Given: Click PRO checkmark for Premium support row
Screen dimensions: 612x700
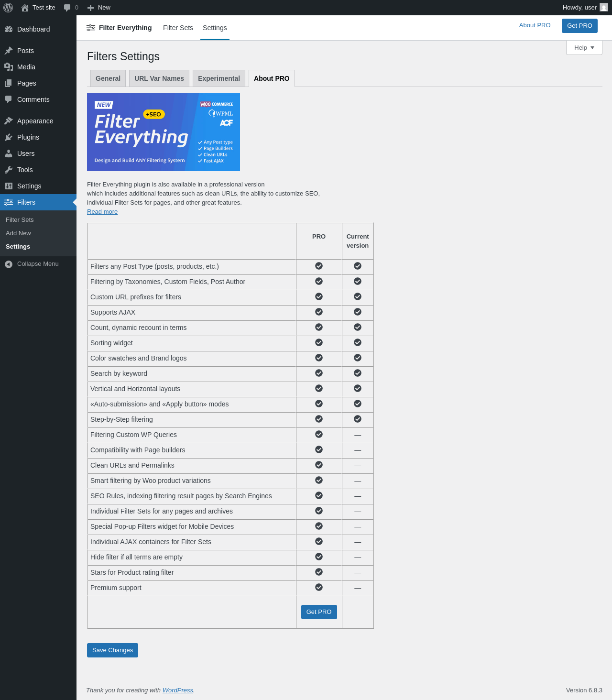Looking at the screenshot, I should click(319, 587).
